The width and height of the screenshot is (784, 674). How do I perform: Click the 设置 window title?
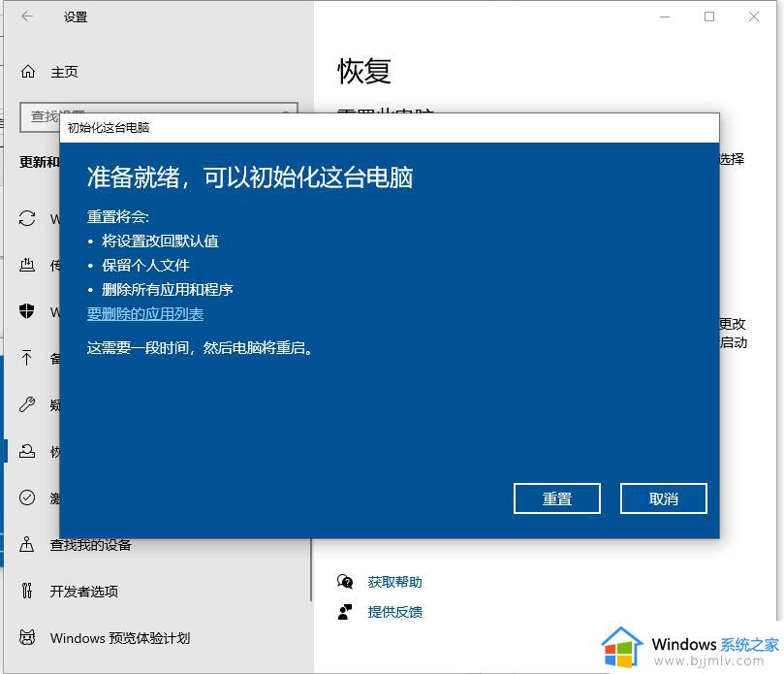pos(76,17)
